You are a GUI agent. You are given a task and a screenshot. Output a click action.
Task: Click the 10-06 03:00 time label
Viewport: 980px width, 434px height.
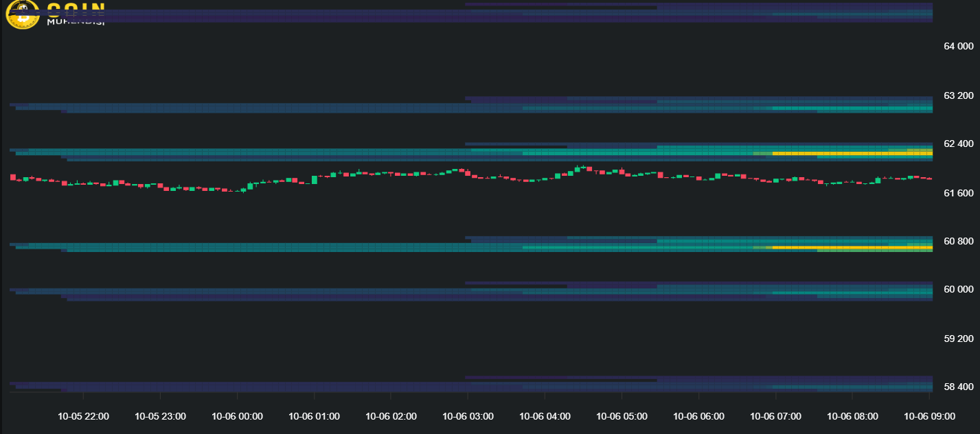(x=468, y=415)
